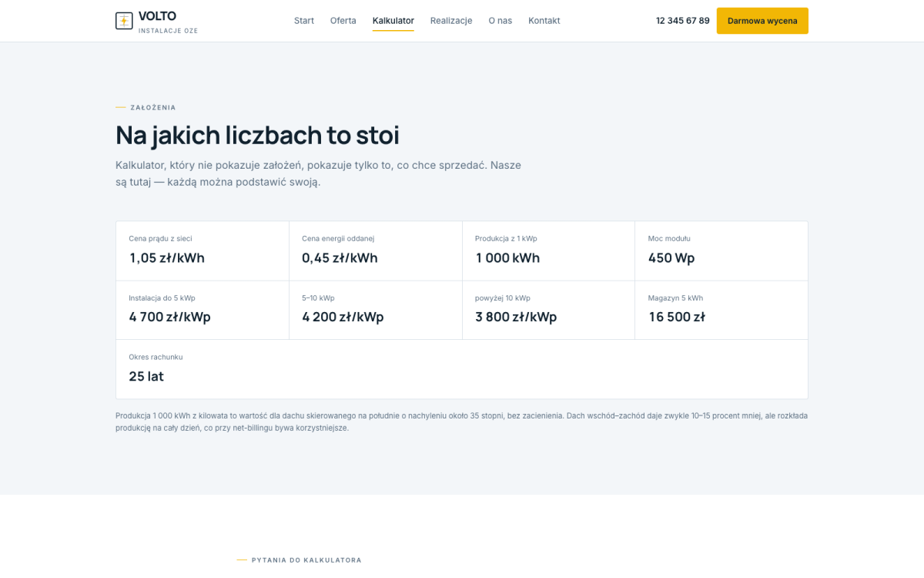Image resolution: width=924 pixels, height=578 pixels.
Task: Select the "5–10 kWp" label
Action: 318,298
